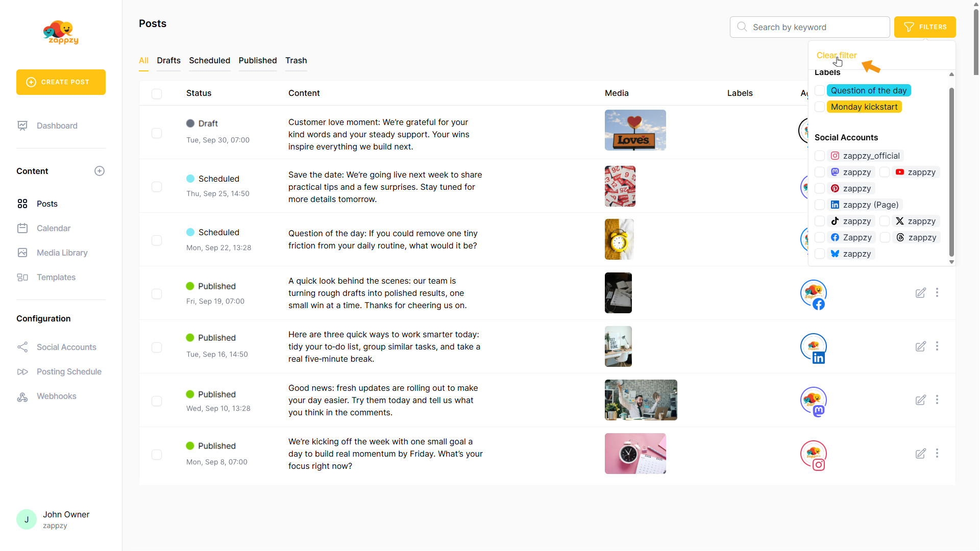Click the edit icon on the Sep 19 post
The height and width of the screenshot is (551, 980).
(x=920, y=293)
